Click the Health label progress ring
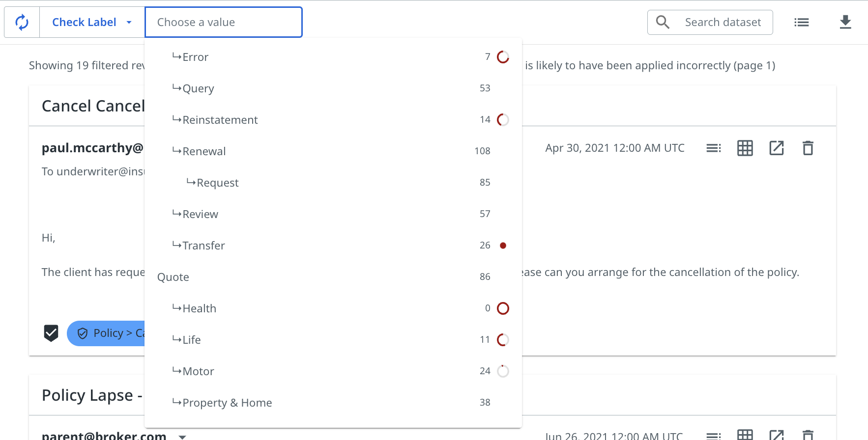868x440 pixels. [x=503, y=308]
